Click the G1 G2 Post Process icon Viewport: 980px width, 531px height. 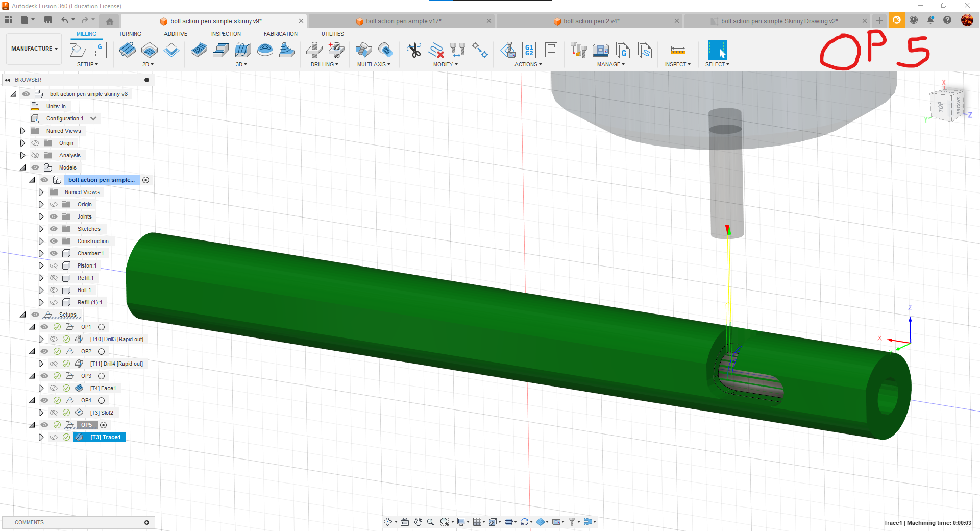point(529,50)
